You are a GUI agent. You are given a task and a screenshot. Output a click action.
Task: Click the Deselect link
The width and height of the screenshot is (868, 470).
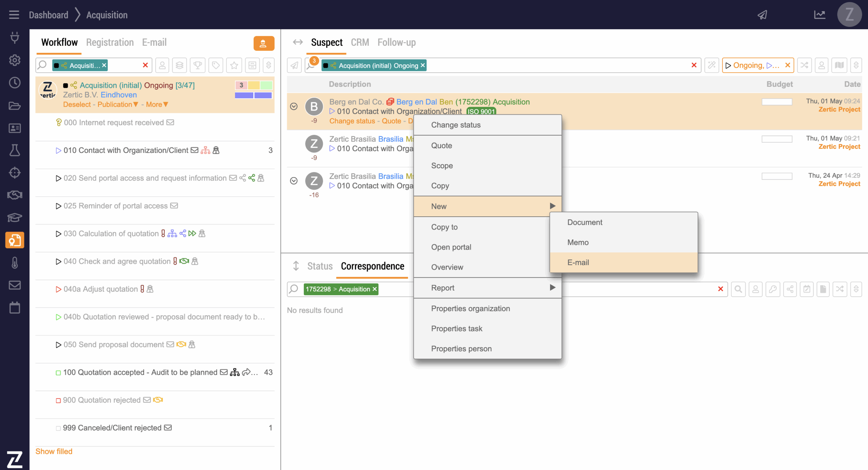77,104
